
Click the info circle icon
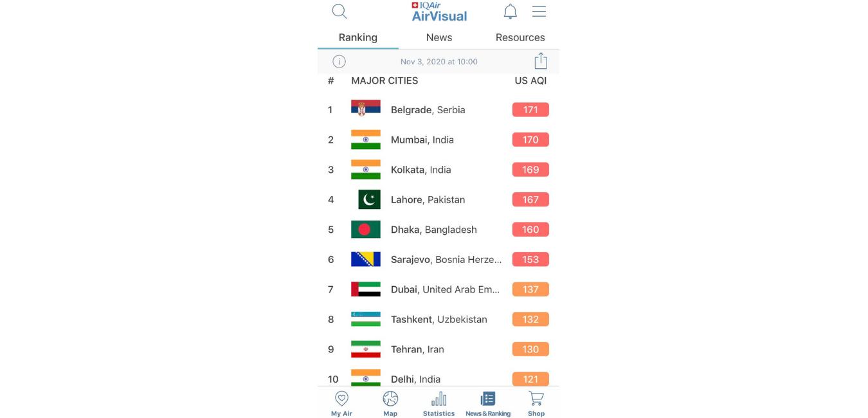(x=339, y=62)
